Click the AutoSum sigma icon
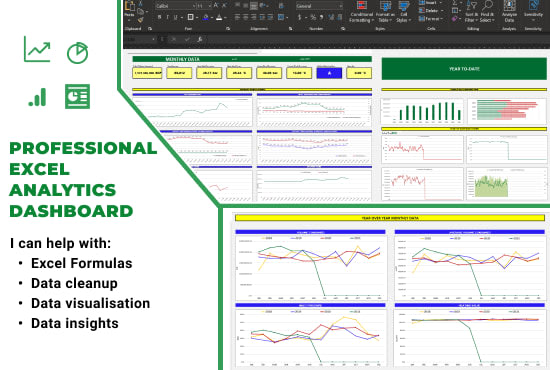The height and width of the screenshot is (370, 550). click(x=455, y=3)
